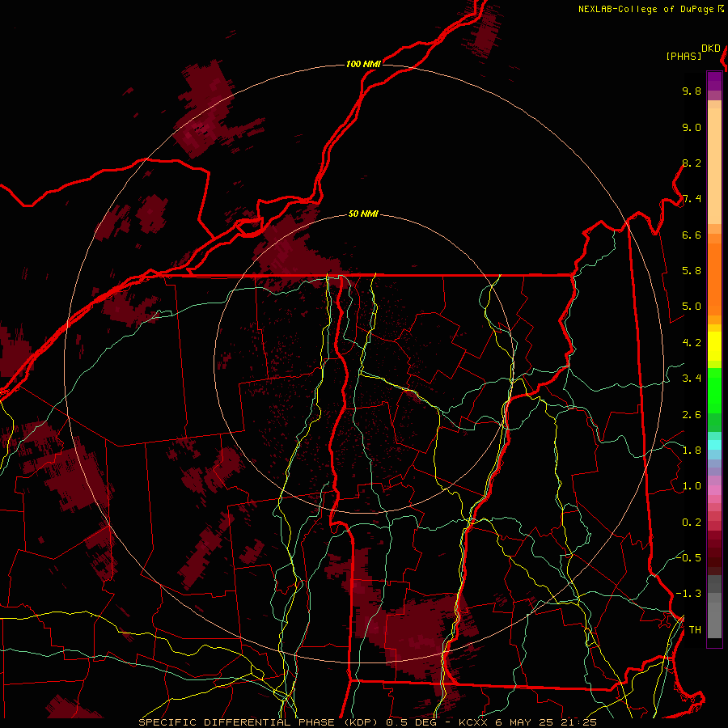Pick the bright green band near 3.4
This screenshot has height=728, width=728.
click(x=714, y=390)
